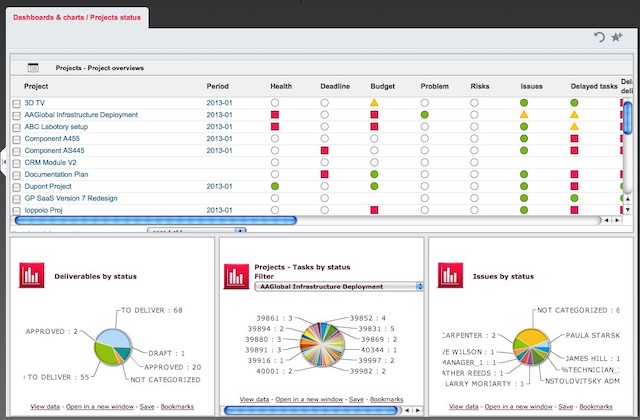The height and width of the screenshot is (420, 640).
Task: Click Open in a new window under Tasks chart
Action: [x=309, y=399]
